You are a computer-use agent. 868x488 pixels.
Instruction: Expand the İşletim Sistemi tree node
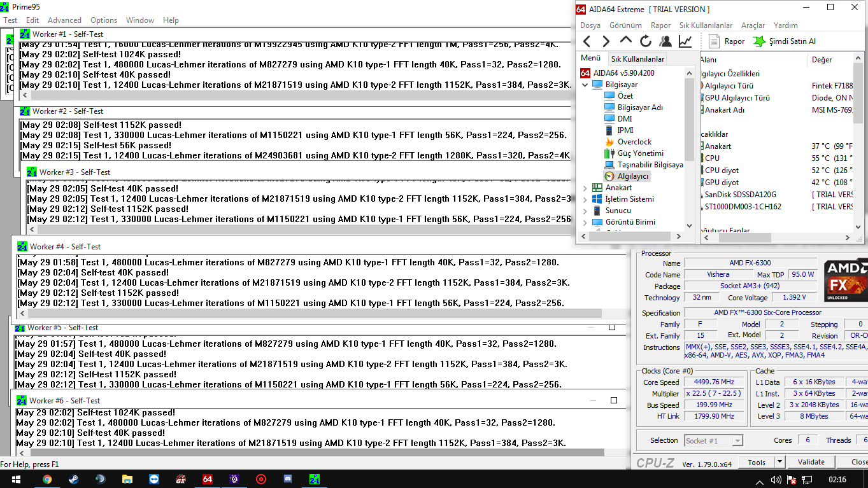(x=585, y=199)
